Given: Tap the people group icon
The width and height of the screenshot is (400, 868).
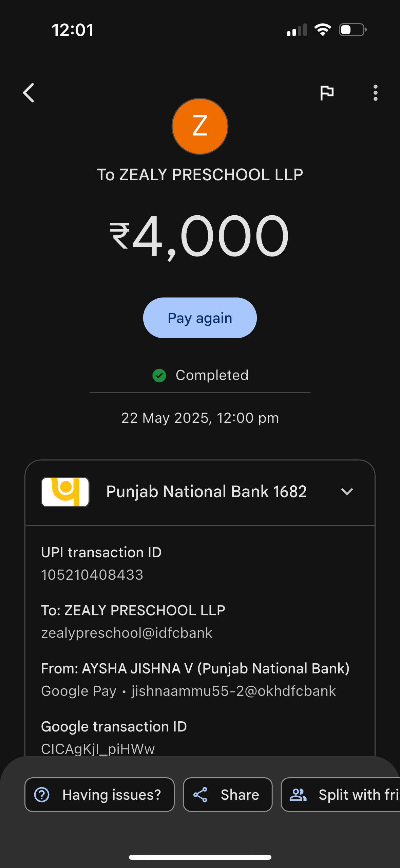Looking at the screenshot, I should tap(298, 795).
